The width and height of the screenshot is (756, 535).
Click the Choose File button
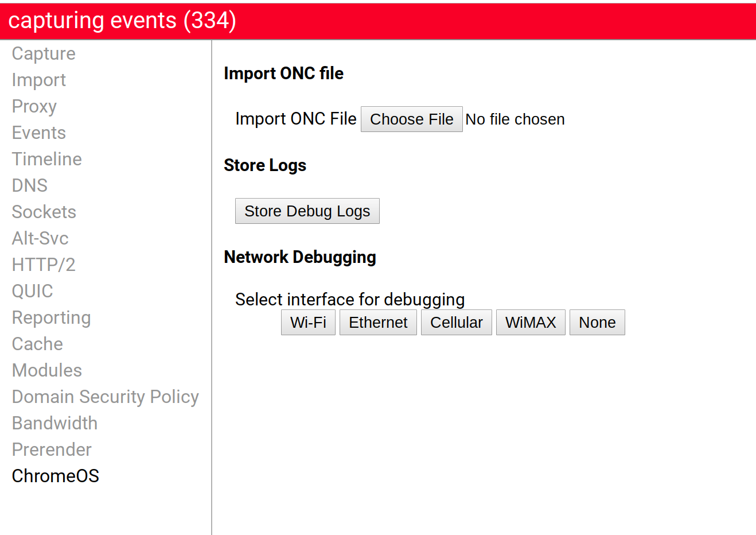click(412, 119)
